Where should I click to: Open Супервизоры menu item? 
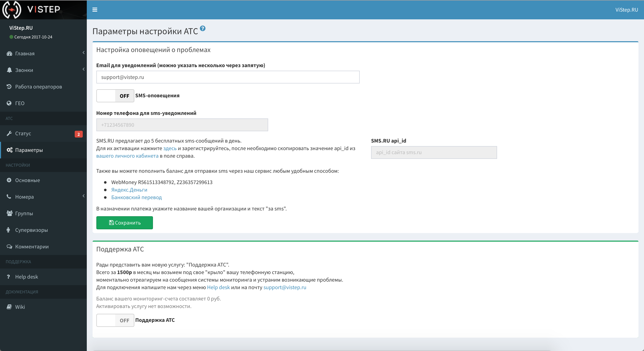pos(43,230)
